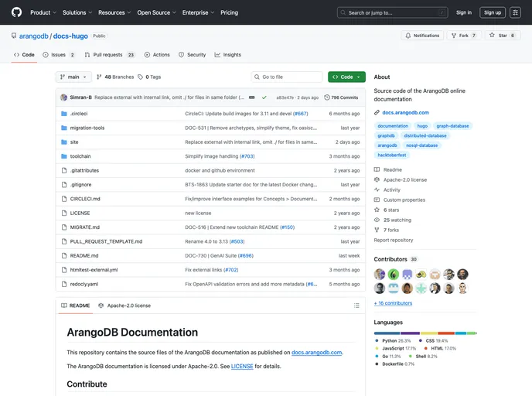Click the header command palette icon

pos(515,12)
